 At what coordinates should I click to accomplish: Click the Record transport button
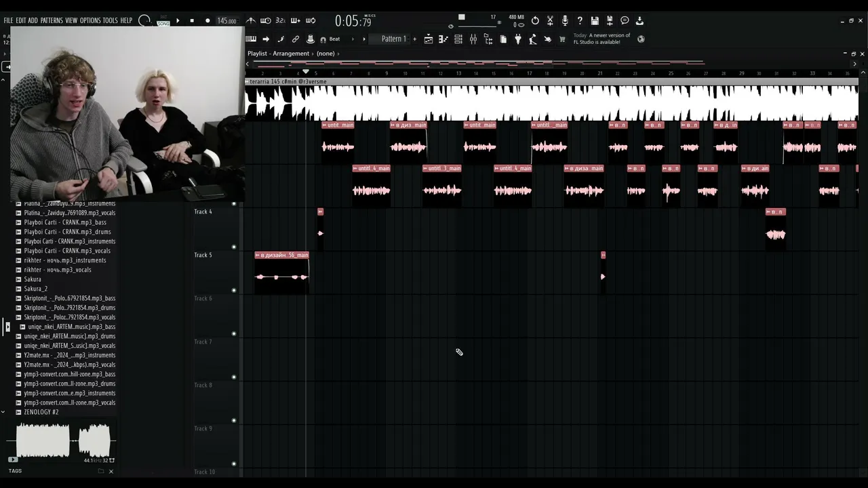click(x=208, y=21)
